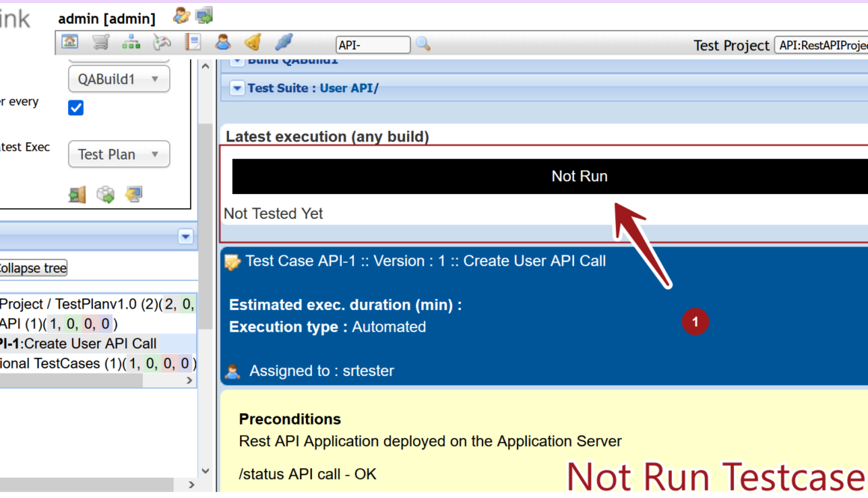Click the Collapse tree button
This screenshot has width=868, height=498.
tap(32, 268)
